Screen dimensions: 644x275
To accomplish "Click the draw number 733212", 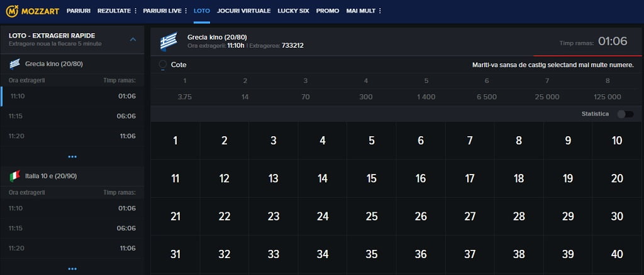I will (293, 45).
